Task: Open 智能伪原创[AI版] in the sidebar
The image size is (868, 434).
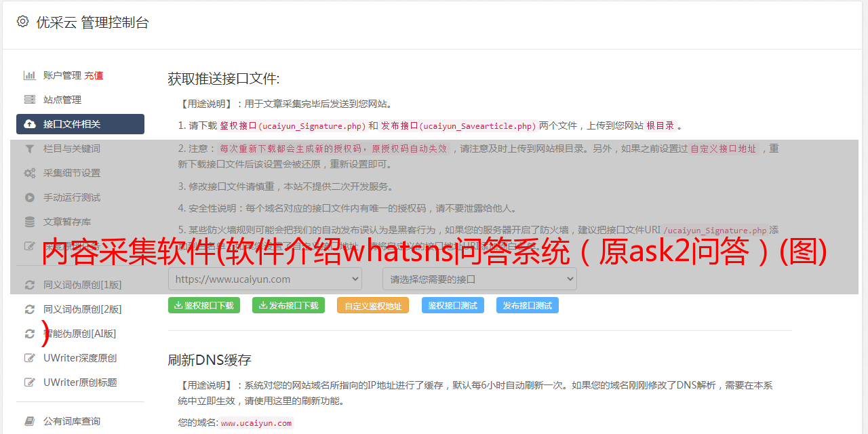Action: 80,334
